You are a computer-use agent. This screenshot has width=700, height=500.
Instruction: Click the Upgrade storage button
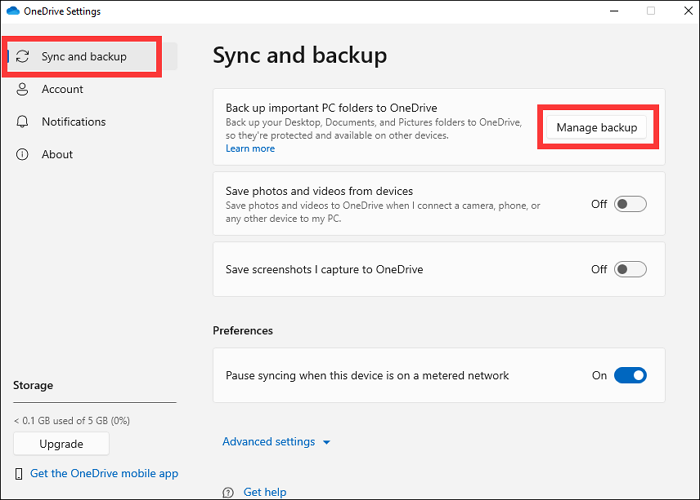[x=61, y=444]
